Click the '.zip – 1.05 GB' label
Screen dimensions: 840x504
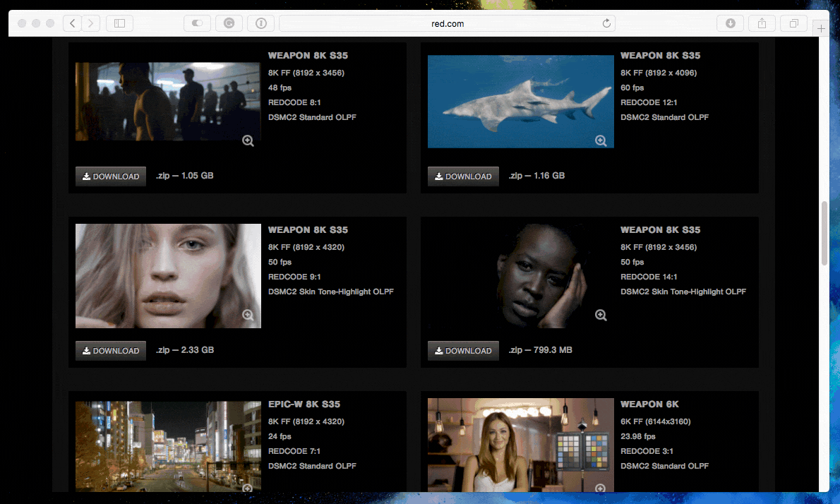pyautogui.click(x=185, y=176)
